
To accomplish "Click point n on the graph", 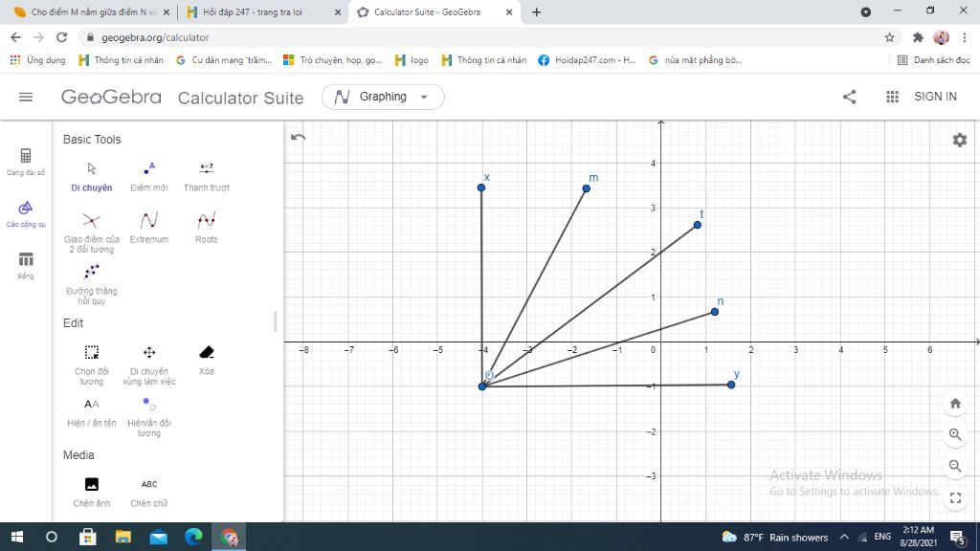I will click(714, 312).
